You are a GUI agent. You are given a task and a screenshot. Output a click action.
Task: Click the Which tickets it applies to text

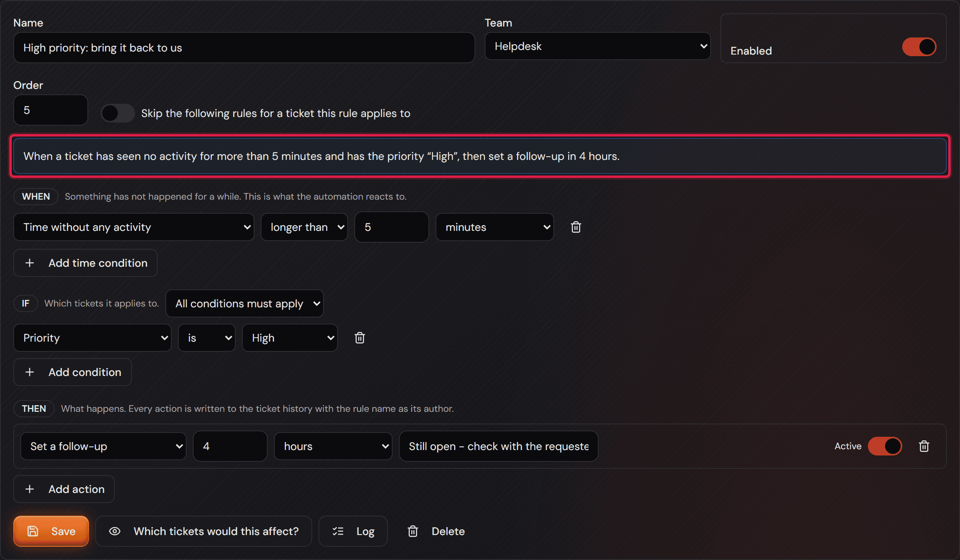pos(101,303)
